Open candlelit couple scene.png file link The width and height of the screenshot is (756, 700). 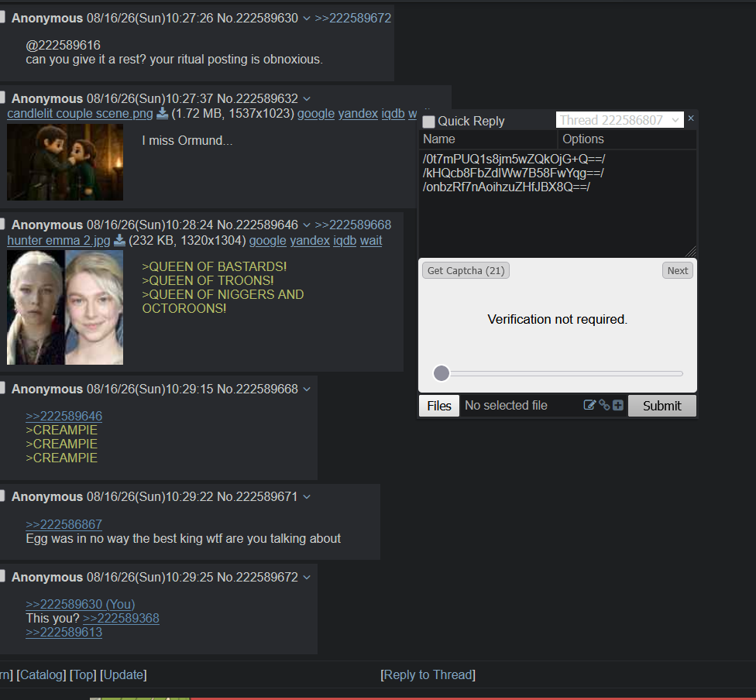(x=80, y=113)
